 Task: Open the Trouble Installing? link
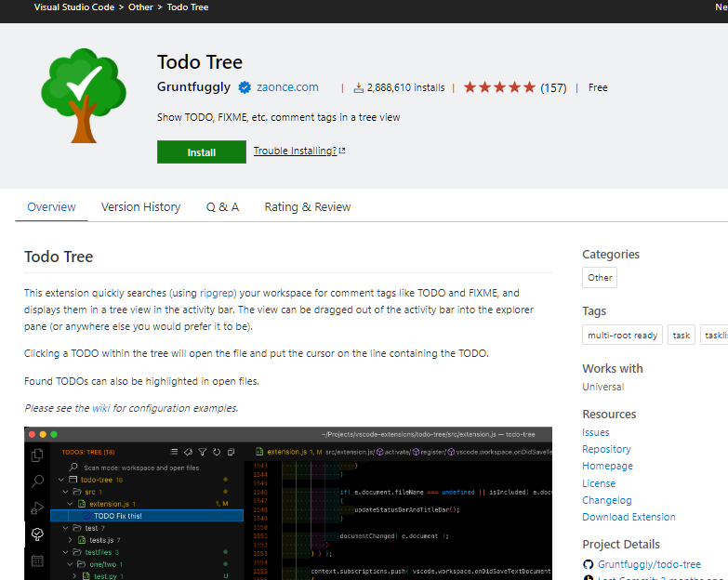[x=295, y=152]
